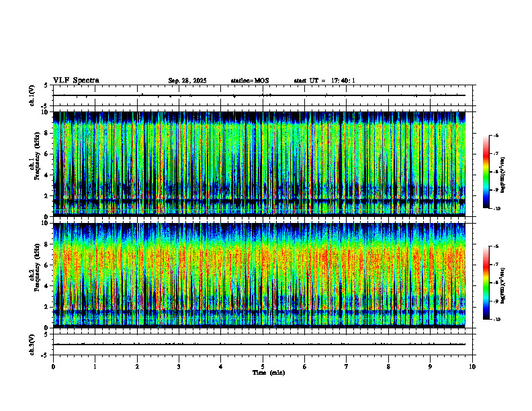The image size is (532, 411).
Task: Click the ch.3 voltage waveform trace
Action: point(259,345)
